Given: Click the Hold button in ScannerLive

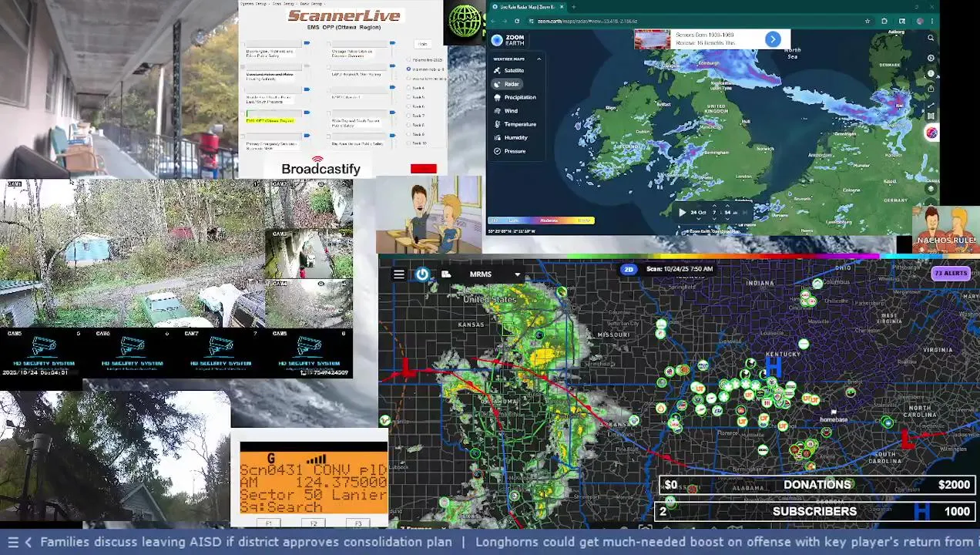Looking at the screenshot, I should click(x=422, y=44).
